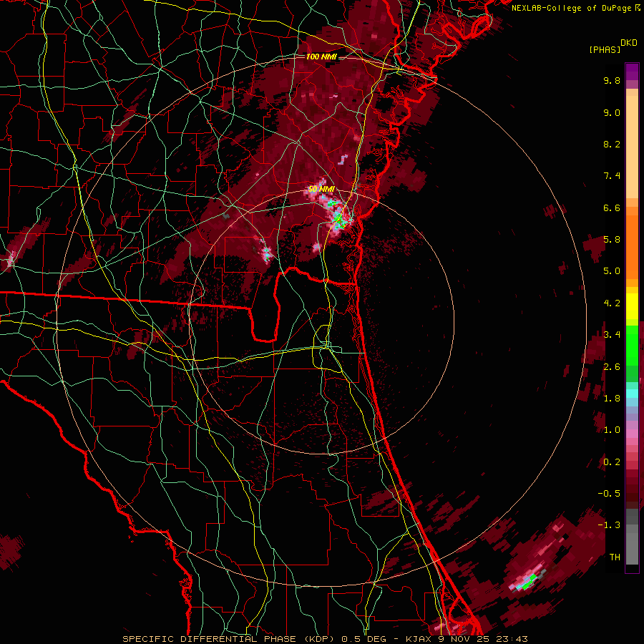Click the -1.3 legend value
Screen dimensions: 644x644
(x=609, y=525)
